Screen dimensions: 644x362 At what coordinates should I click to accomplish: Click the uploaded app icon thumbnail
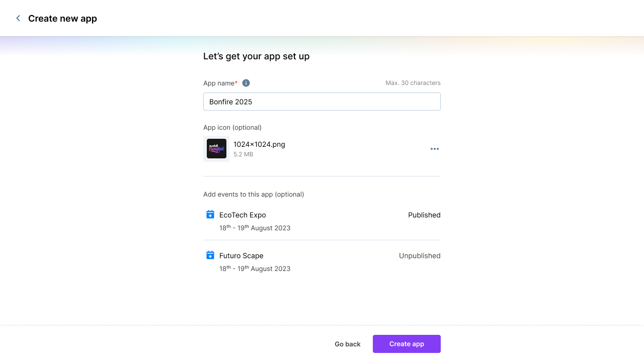216,149
